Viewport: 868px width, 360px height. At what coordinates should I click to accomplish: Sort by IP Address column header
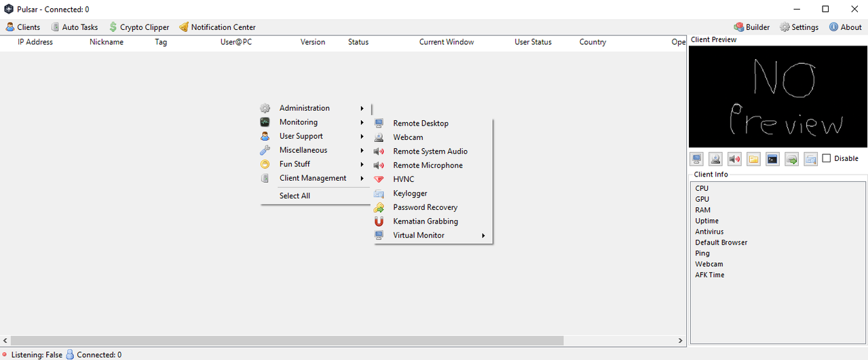(x=35, y=42)
